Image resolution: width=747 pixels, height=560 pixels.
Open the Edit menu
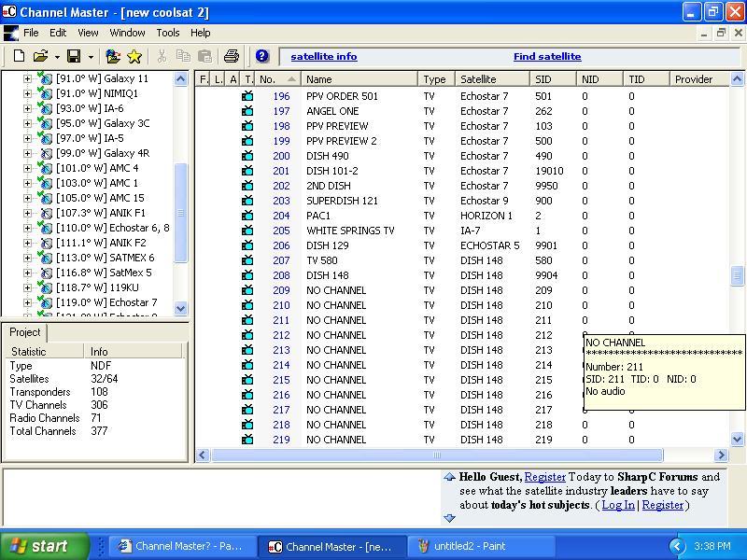[x=58, y=33]
